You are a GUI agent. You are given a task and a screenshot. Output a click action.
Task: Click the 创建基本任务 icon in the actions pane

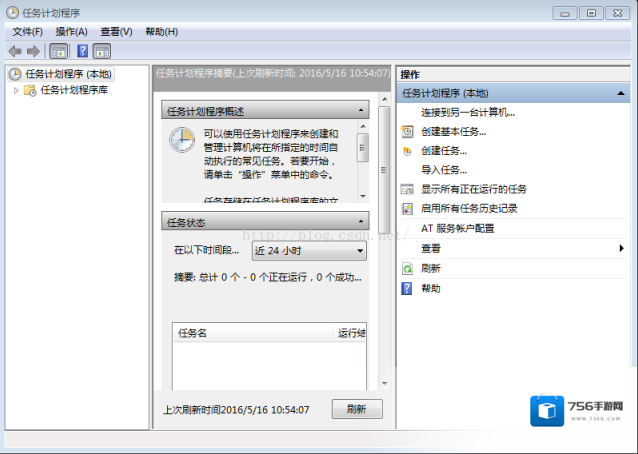tap(407, 131)
